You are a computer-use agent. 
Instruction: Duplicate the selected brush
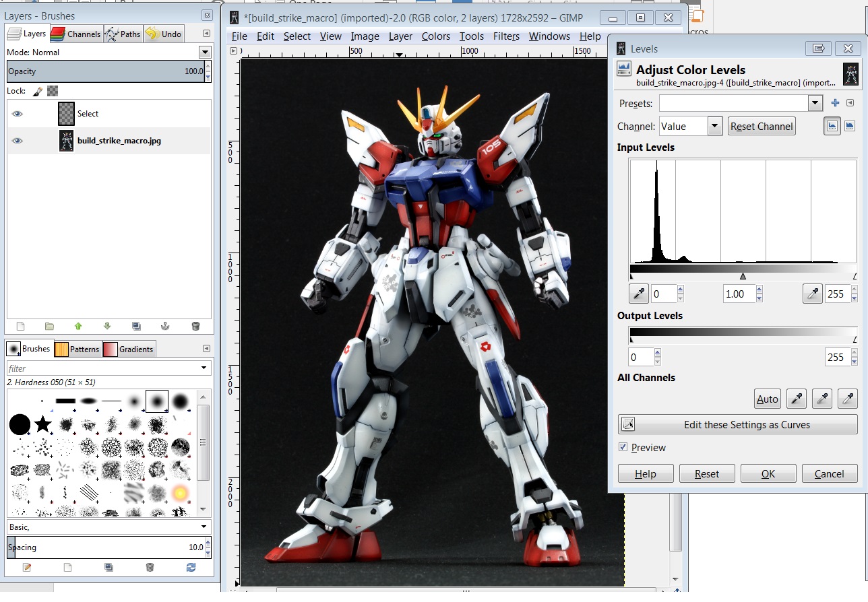click(108, 567)
